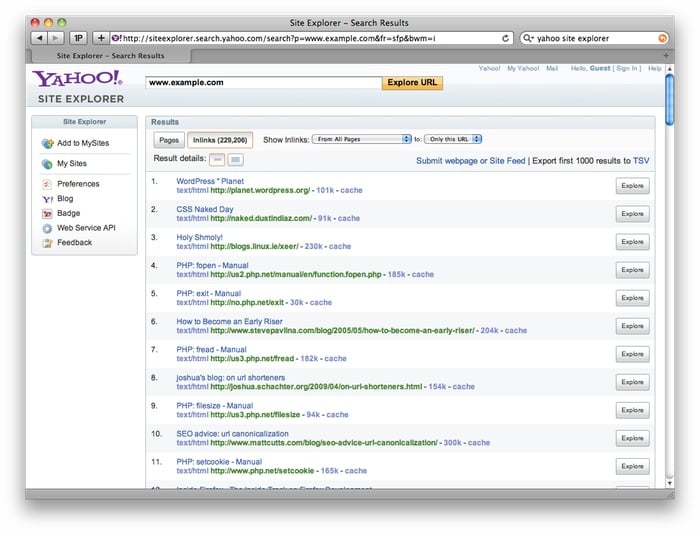This screenshot has width=700, height=534.
Task: Click the browser address bar
Action: [x=311, y=38]
